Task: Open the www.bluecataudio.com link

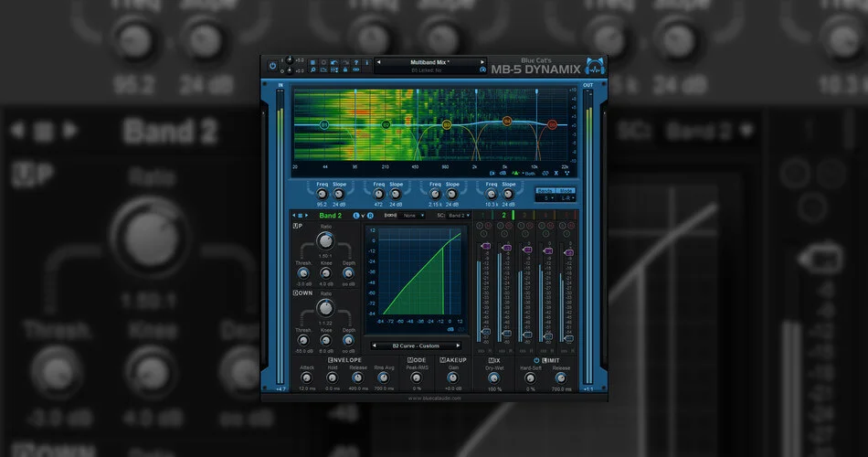Action: click(435, 398)
